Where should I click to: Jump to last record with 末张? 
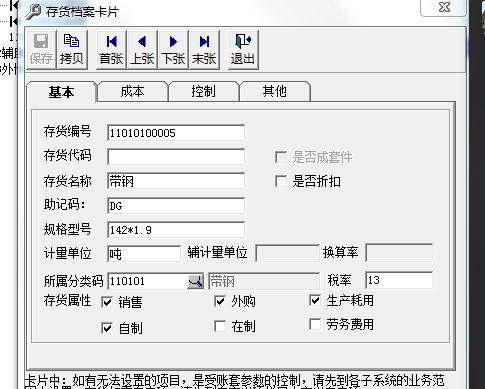click(x=204, y=50)
